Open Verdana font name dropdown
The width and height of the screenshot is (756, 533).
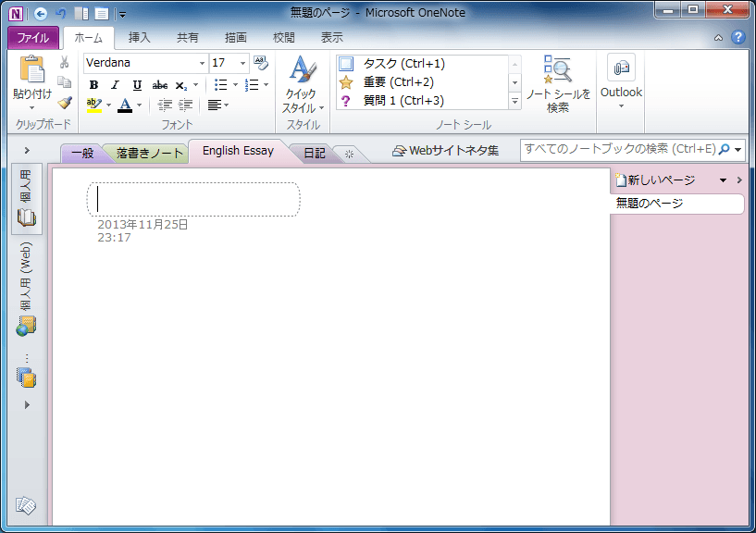coord(202,63)
